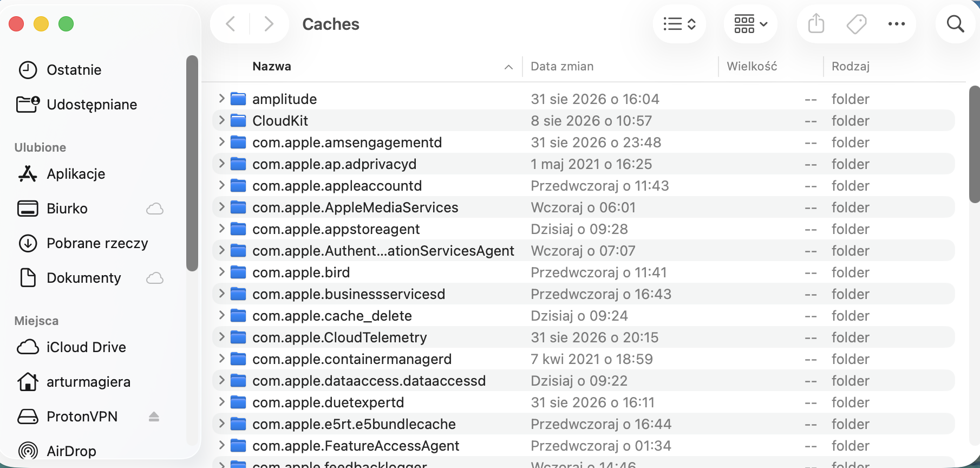
Task: Sort by the Wielkość column header
Action: click(752, 67)
